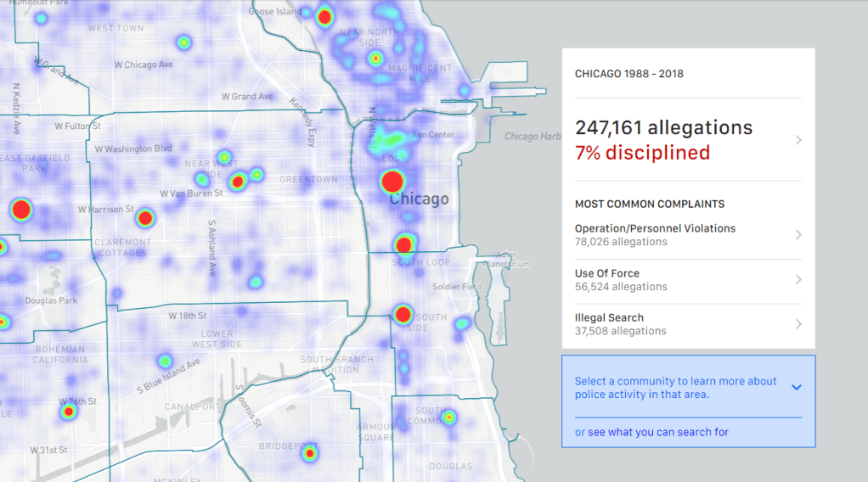The image size is (868, 482).
Task: Open the select a community dropdown arrow
Action: (796, 387)
